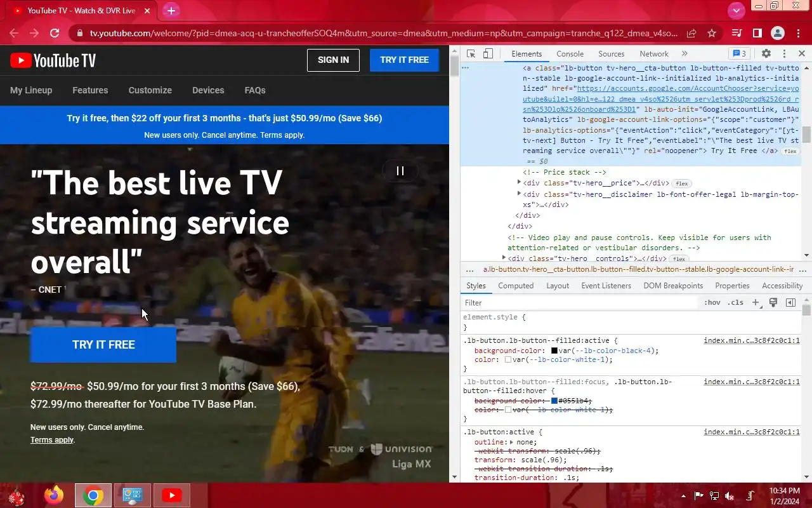Toggle flex badge on the selected anchor element

(x=790, y=151)
